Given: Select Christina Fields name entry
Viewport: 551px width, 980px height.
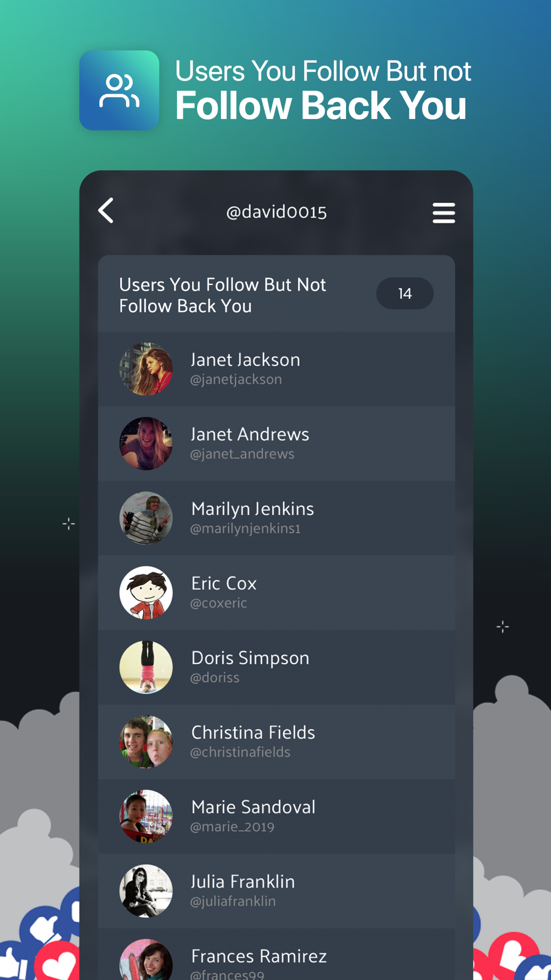Looking at the screenshot, I should 277,741.
